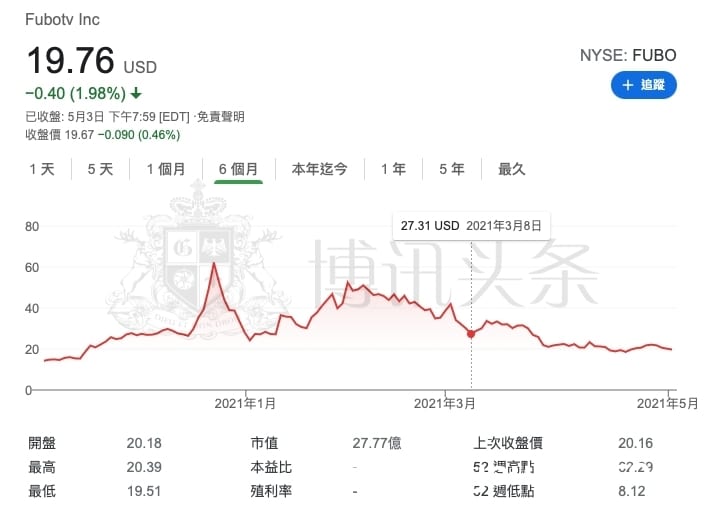Screen dimensions: 705x519
Task: Click the 本益比 label
Action: click(x=271, y=467)
